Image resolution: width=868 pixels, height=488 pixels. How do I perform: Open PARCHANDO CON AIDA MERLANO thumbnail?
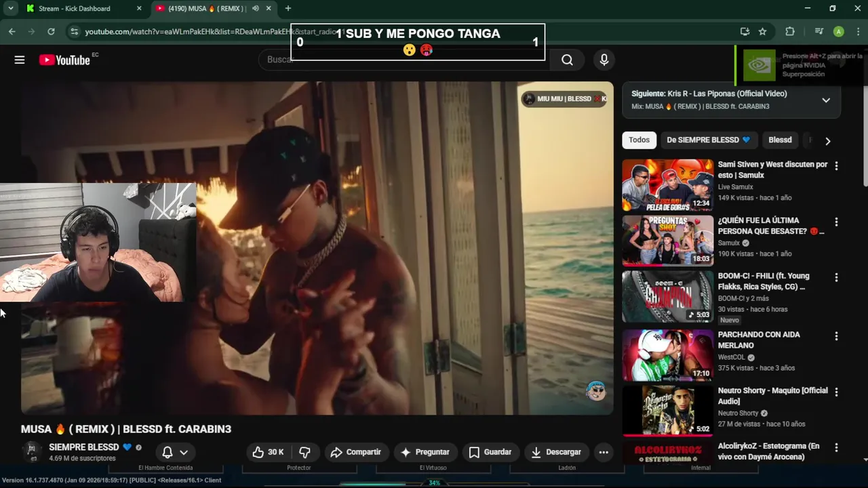(668, 355)
